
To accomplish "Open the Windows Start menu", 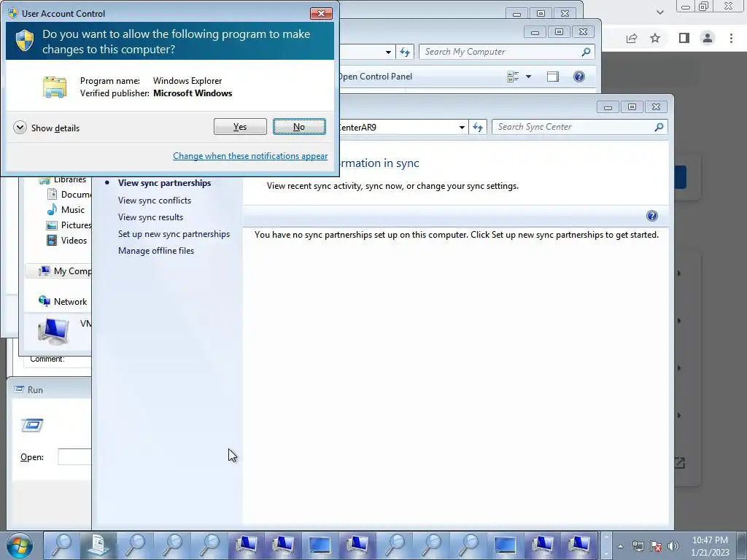I will [x=20, y=545].
